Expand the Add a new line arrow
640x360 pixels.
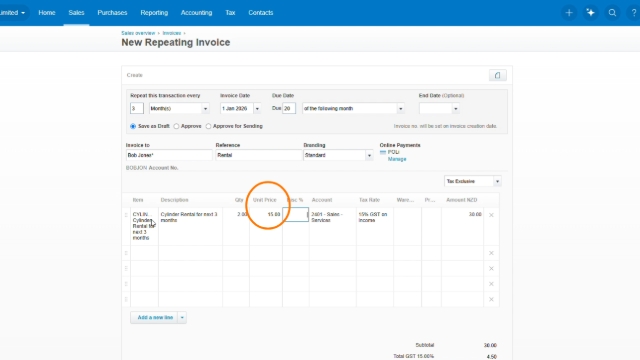[x=182, y=318]
